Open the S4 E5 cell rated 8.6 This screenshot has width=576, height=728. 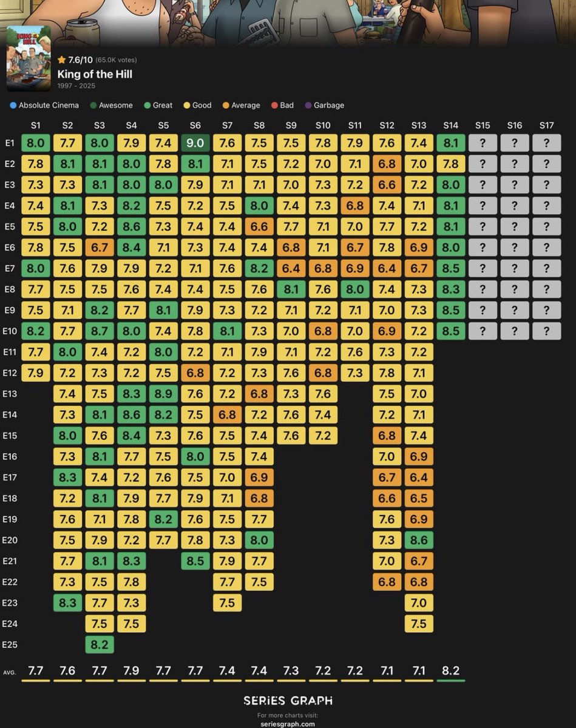point(132,227)
